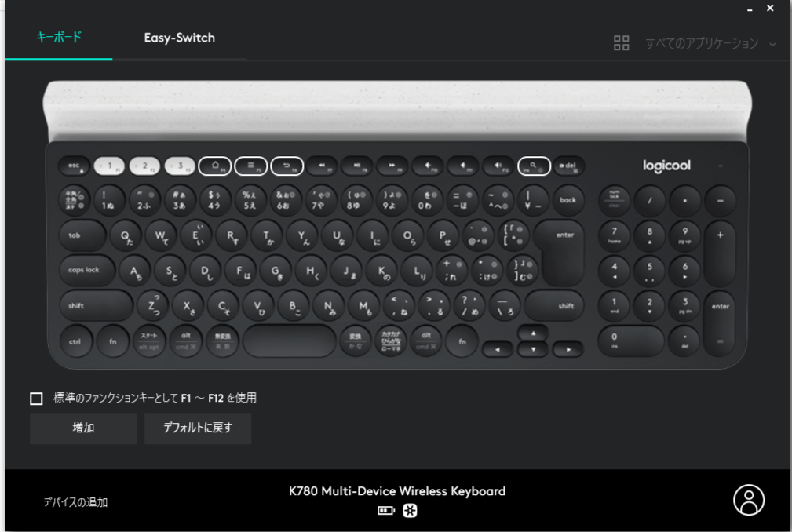This screenshot has width=792, height=532.
Task: Click the mute volume key
Action: tap(428, 166)
